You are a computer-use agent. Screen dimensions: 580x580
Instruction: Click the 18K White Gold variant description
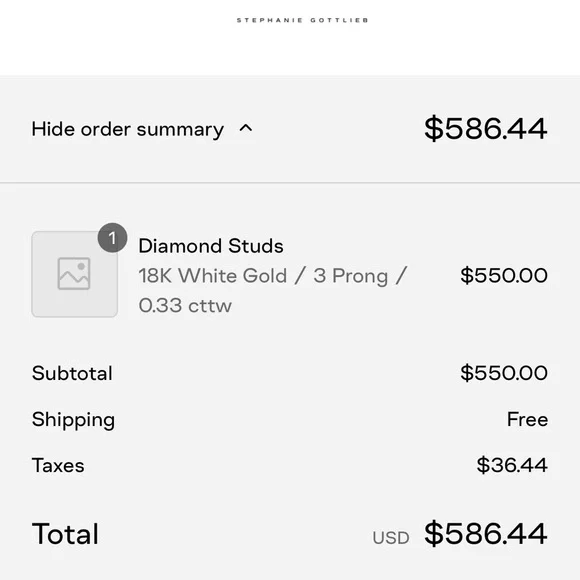point(273,276)
